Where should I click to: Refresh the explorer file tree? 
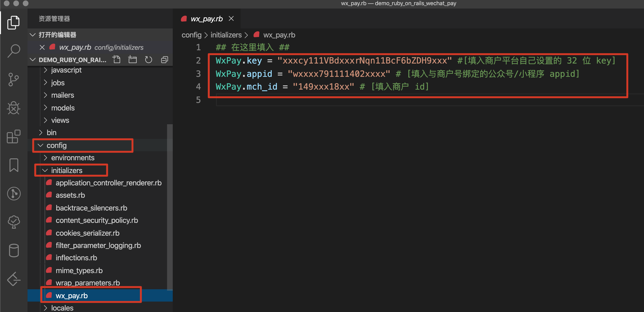tap(149, 60)
